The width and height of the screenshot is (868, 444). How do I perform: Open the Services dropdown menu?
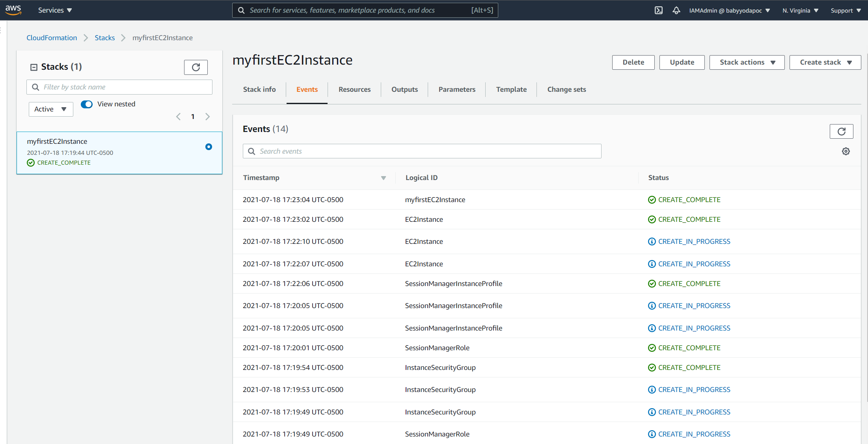coord(55,10)
